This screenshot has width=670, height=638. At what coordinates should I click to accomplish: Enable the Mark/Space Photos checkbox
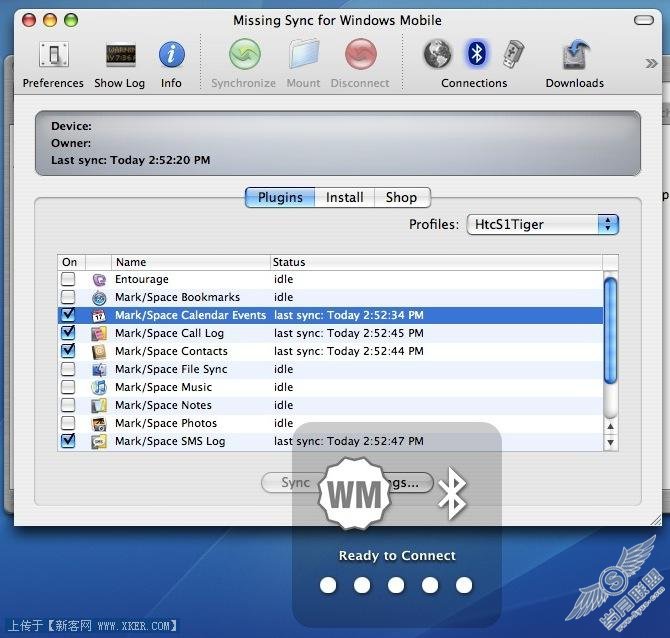point(68,423)
